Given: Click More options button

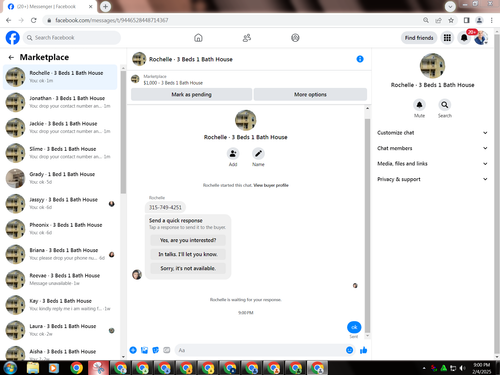Looking at the screenshot, I should coord(310,94).
